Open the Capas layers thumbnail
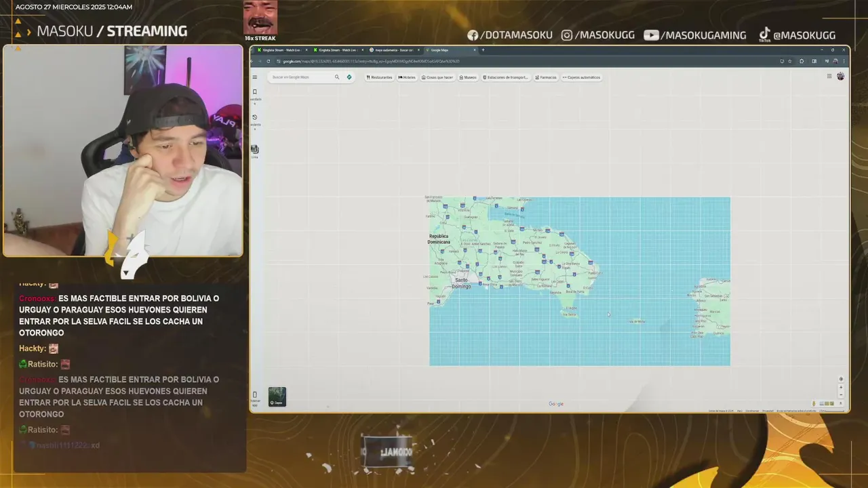The image size is (868, 488). [277, 396]
